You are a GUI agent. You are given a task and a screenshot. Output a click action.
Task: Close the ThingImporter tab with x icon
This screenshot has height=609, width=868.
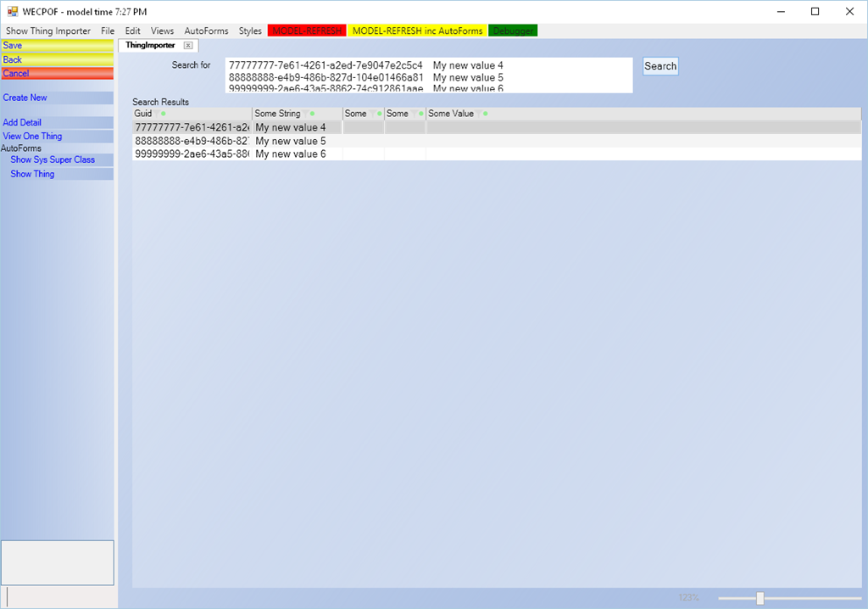[x=188, y=45]
